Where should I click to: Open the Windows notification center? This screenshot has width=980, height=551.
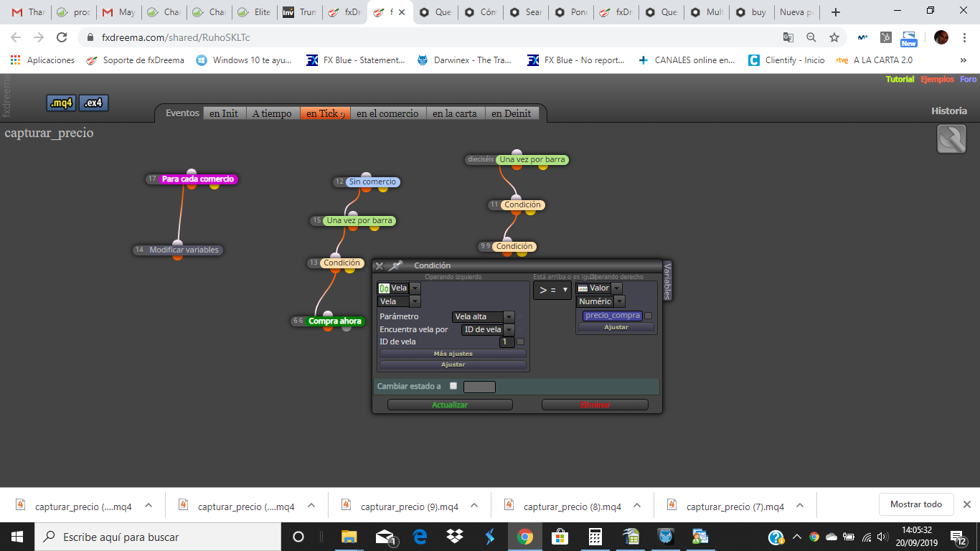pyautogui.click(x=958, y=537)
